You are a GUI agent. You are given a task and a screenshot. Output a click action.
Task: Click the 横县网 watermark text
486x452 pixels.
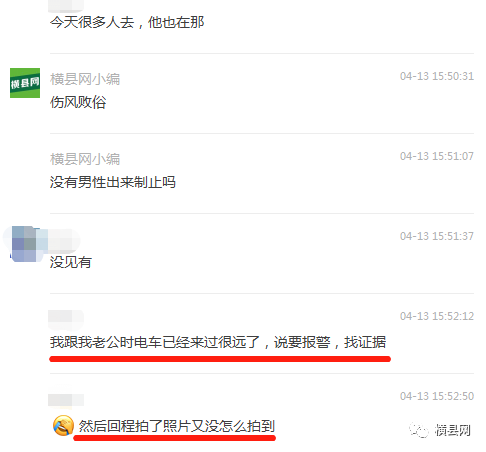(452, 430)
